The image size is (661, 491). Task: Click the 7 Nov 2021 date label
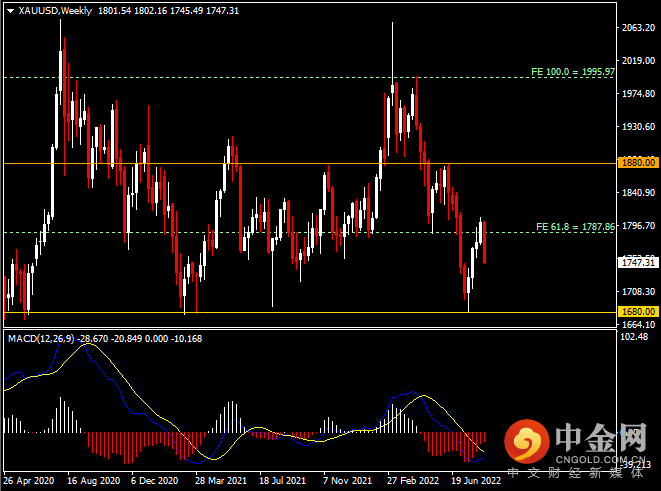[x=347, y=480]
